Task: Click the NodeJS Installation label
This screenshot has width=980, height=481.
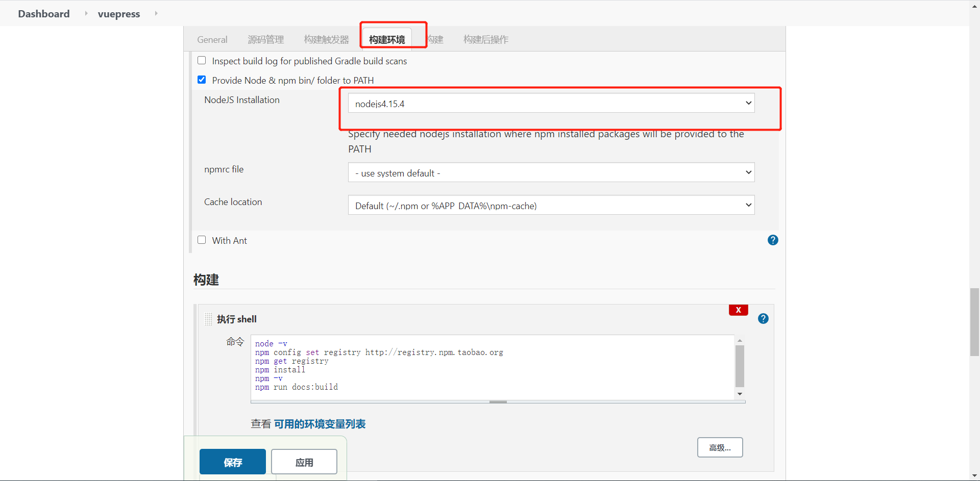Action: click(x=242, y=100)
